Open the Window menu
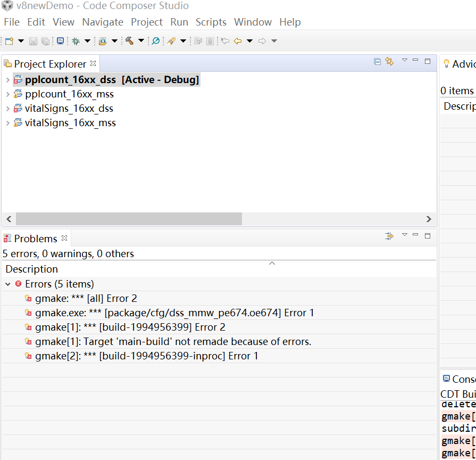476x460 pixels. click(x=253, y=22)
